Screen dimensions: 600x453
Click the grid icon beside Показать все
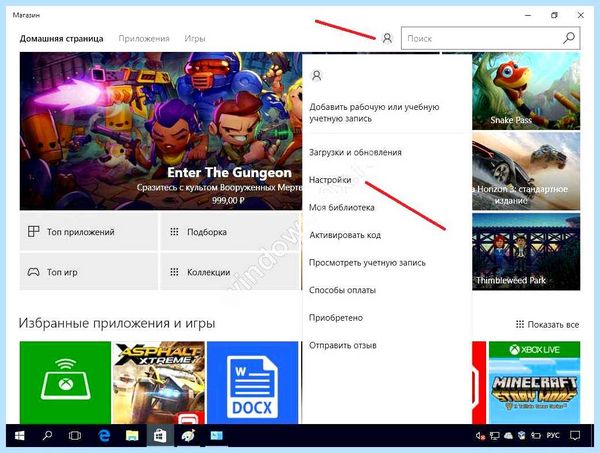[520, 324]
